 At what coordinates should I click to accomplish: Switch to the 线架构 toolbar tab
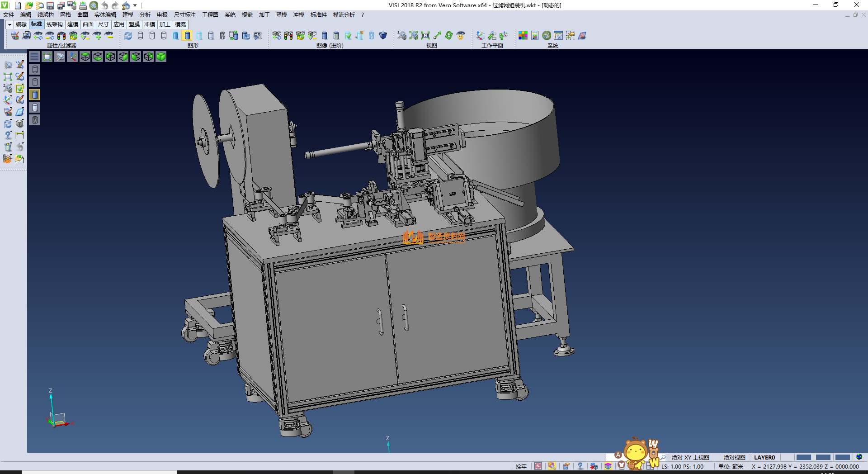click(x=54, y=24)
